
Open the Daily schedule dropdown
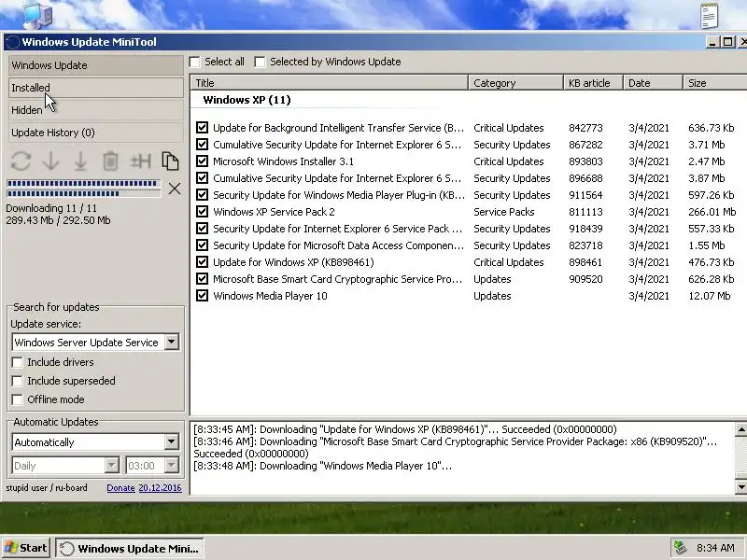(x=111, y=465)
